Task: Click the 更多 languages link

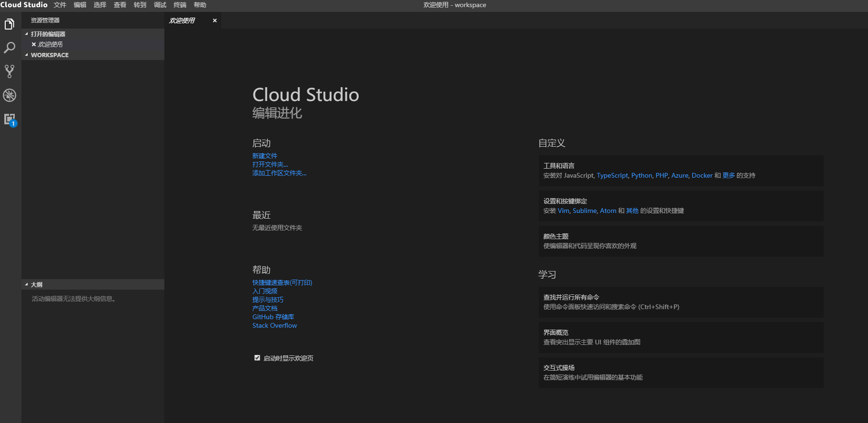Action: [x=729, y=175]
